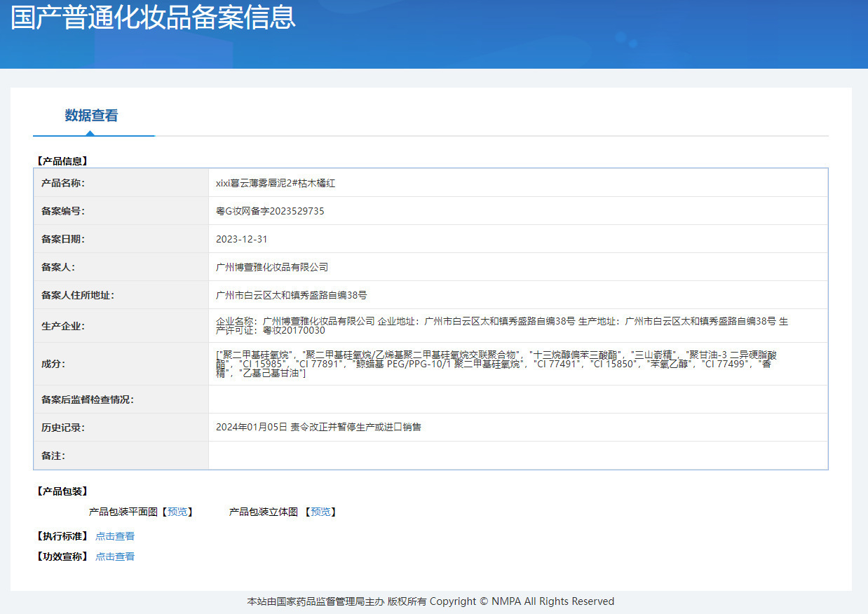Open 点击查看 link for 功效宣称
This screenshot has height=614, width=868.
[115, 557]
